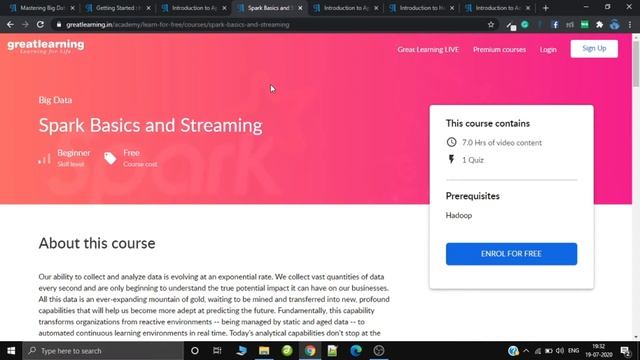
Task: Click ENROL FOR FREE button
Action: 511,254
